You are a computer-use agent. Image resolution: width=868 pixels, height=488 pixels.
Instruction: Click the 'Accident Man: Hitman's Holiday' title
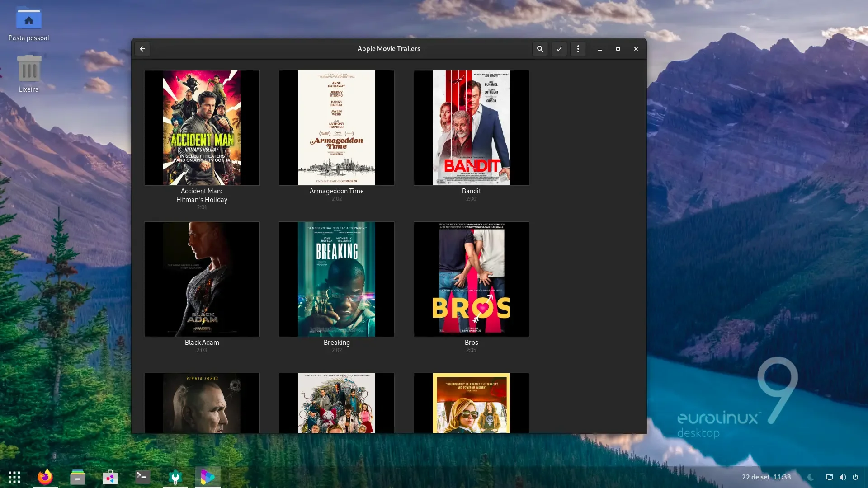202,195
